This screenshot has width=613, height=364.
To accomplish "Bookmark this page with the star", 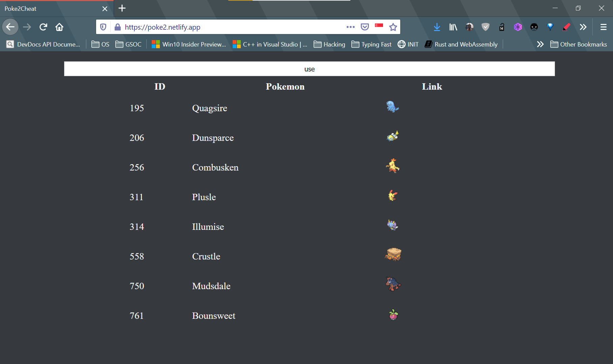I will [393, 27].
